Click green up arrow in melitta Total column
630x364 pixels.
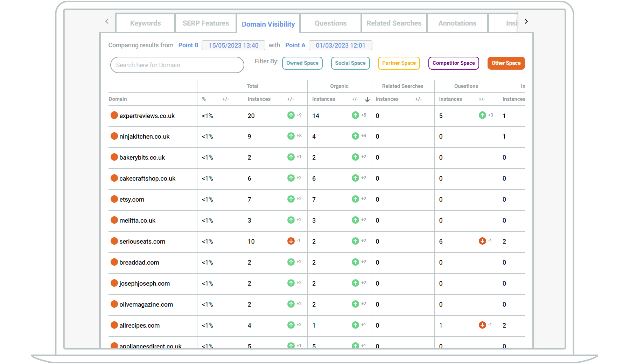(x=291, y=220)
